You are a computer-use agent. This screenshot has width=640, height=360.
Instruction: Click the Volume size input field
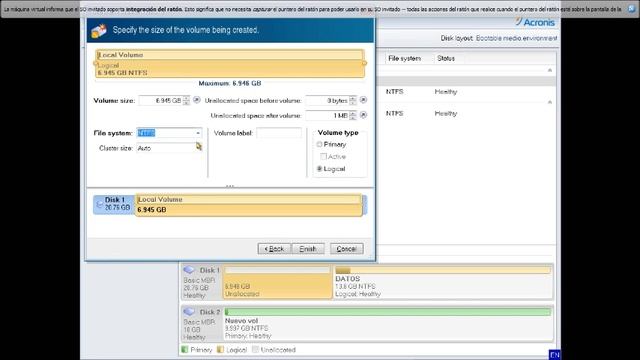tap(161, 100)
